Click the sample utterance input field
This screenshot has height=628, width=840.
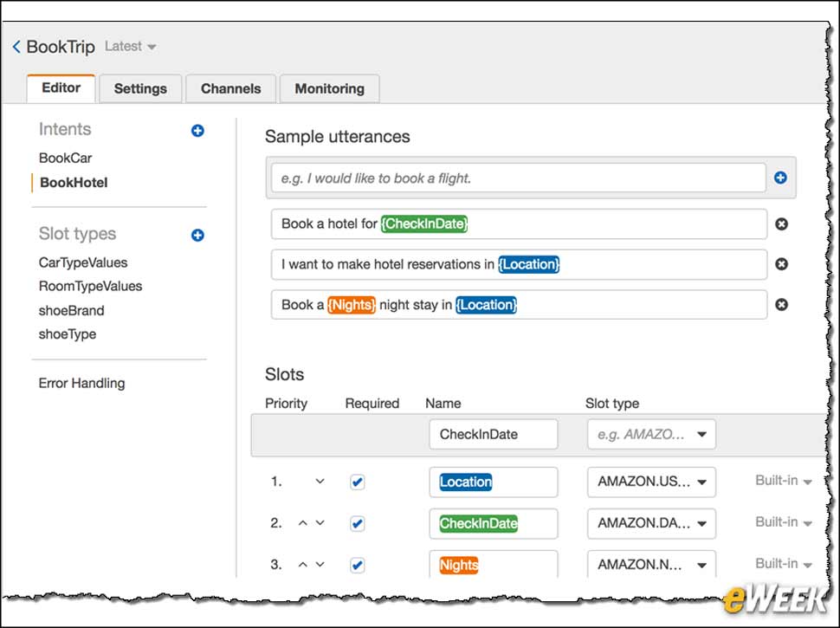518,178
